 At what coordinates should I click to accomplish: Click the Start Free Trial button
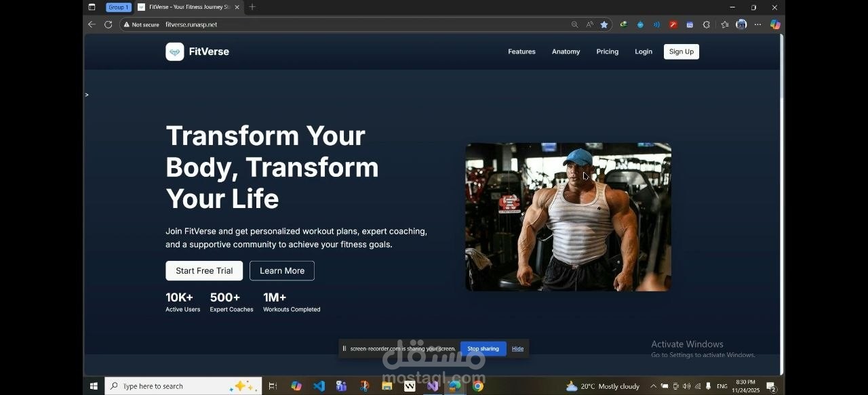(x=204, y=271)
